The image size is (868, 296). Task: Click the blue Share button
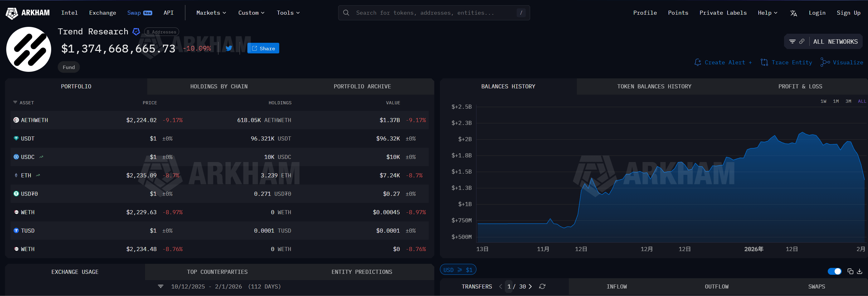coord(263,48)
